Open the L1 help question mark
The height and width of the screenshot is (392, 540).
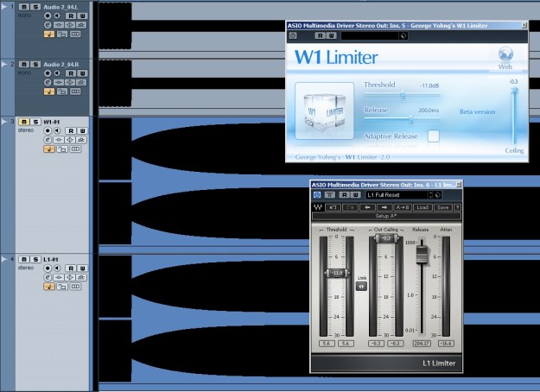(457, 207)
